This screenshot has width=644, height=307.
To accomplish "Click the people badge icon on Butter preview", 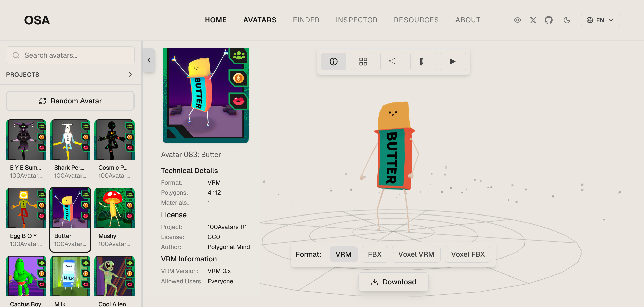I will point(239,55).
